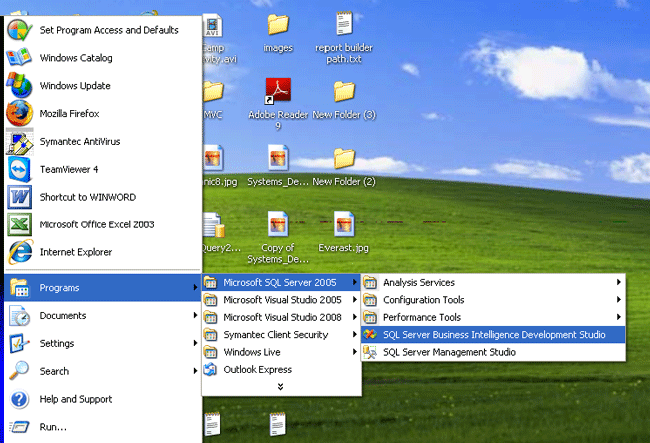Click the Run icon
Image resolution: width=650 pixels, height=443 pixels.
(x=19, y=427)
